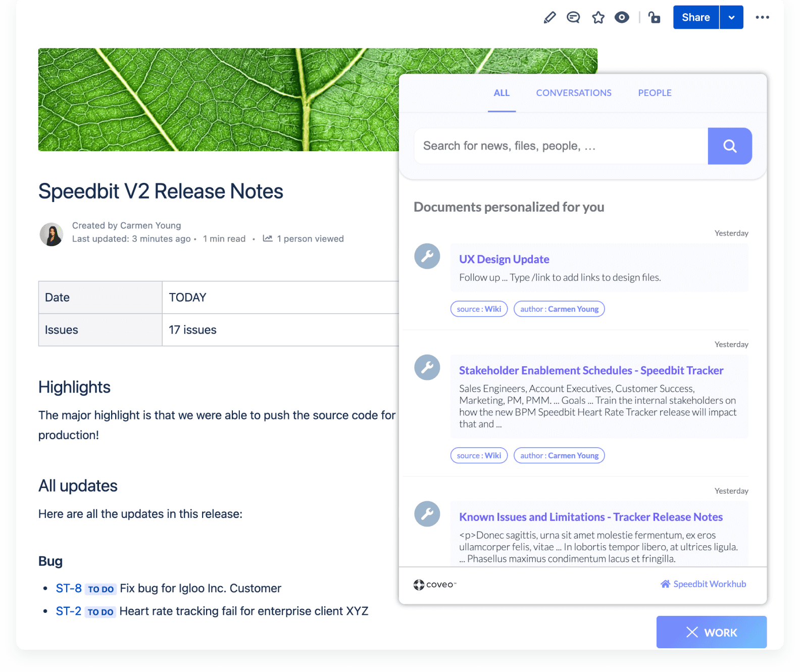Open the UX Design Update document
This screenshot has height=672, width=800.
tap(504, 259)
